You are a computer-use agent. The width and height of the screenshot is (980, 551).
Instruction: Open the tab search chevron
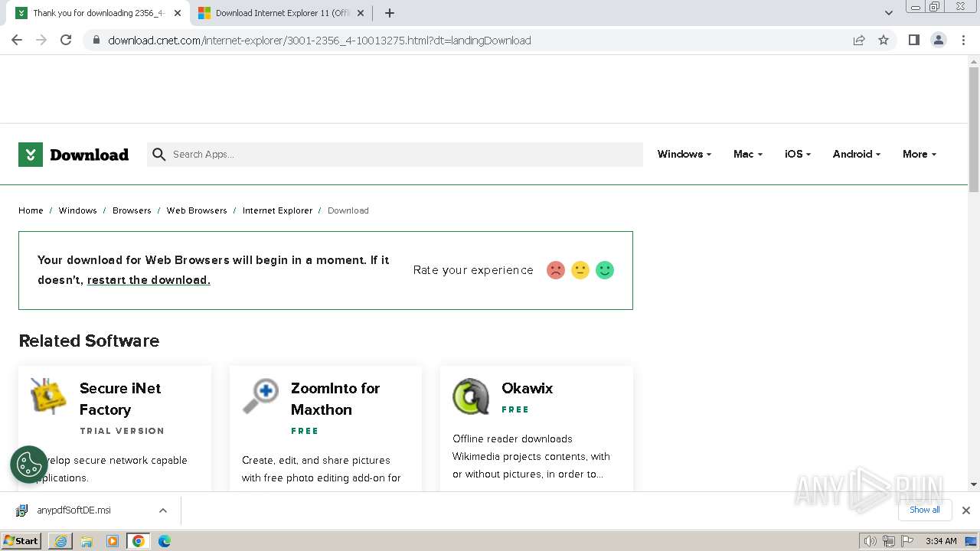(888, 13)
